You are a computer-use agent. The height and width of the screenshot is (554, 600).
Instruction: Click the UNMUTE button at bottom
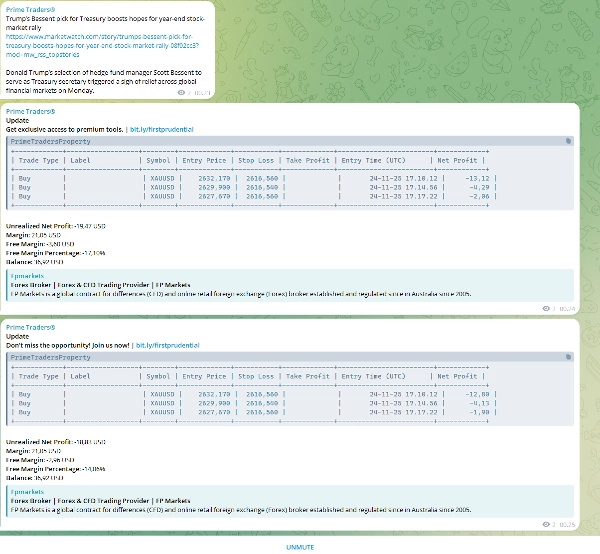[x=300, y=547]
